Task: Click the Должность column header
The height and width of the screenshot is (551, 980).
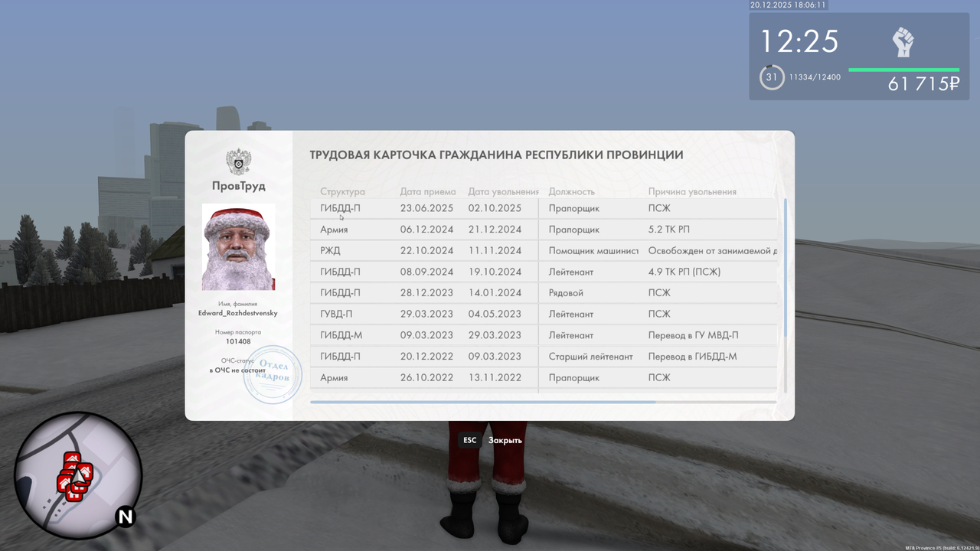Action: point(571,192)
